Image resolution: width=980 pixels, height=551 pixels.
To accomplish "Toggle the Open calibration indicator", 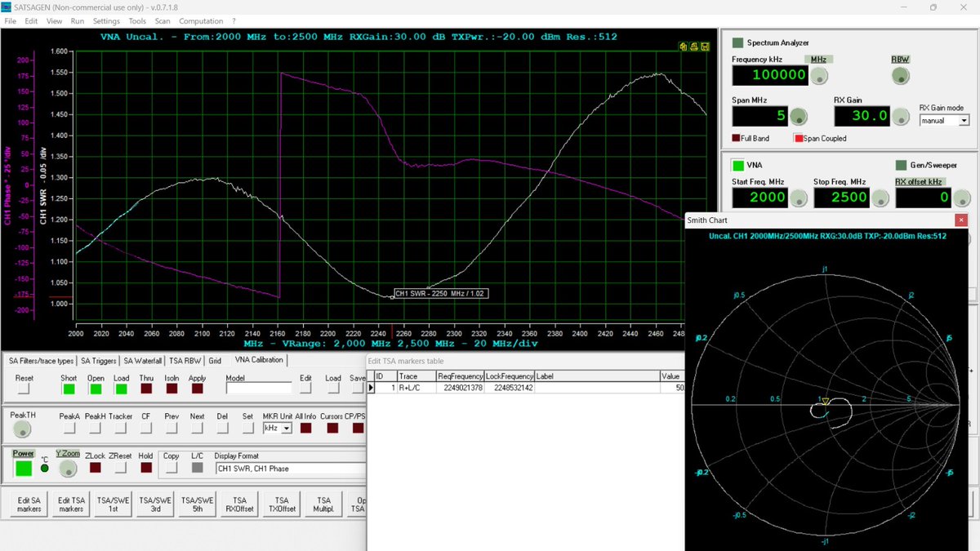I will point(95,389).
